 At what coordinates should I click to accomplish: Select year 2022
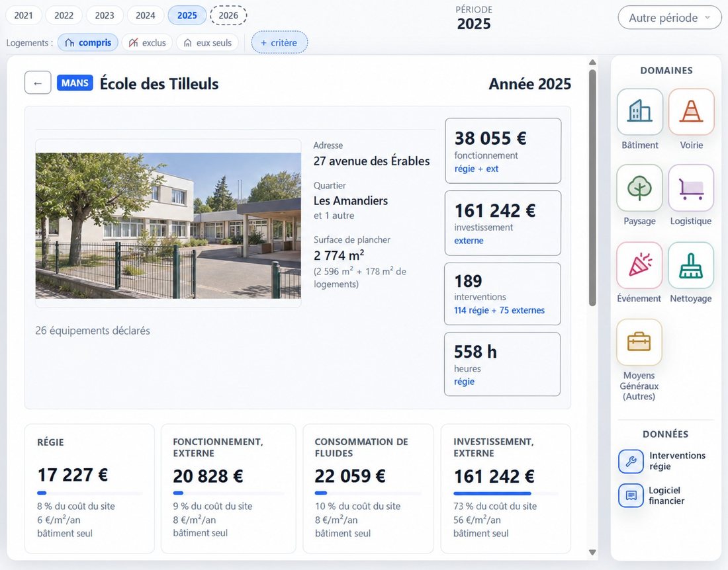tap(64, 15)
